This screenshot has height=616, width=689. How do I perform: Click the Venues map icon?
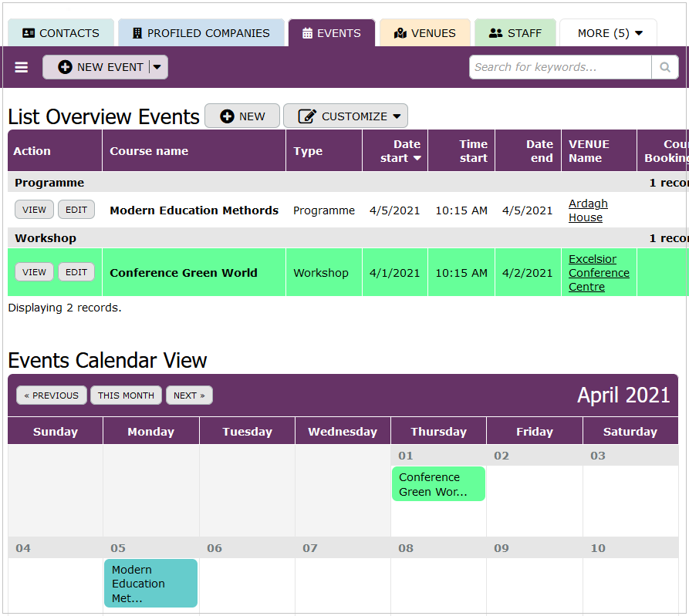click(x=400, y=33)
